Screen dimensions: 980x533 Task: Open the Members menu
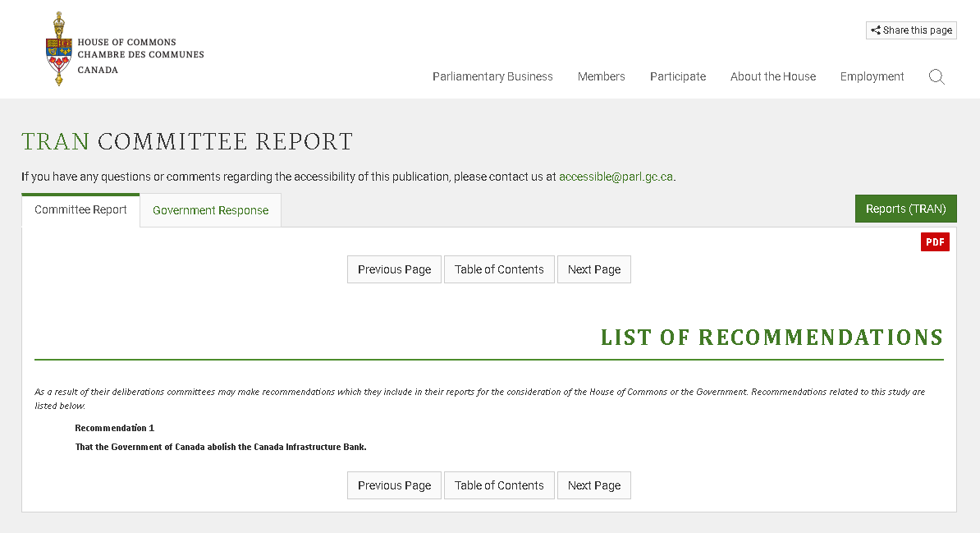[x=602, y=76]
